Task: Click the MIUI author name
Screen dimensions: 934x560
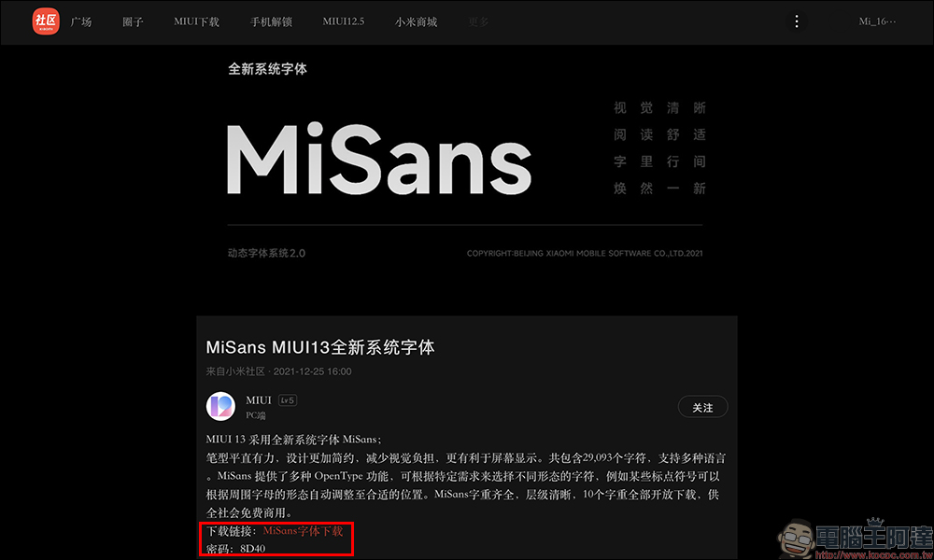Action: point(259,400)
